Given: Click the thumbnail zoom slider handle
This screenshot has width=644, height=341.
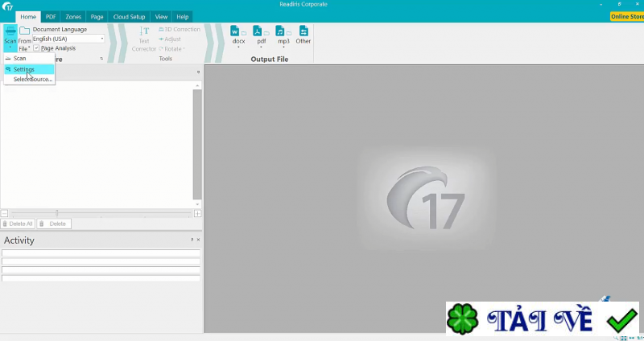Looking at the screenshot, I should (56, 212).
